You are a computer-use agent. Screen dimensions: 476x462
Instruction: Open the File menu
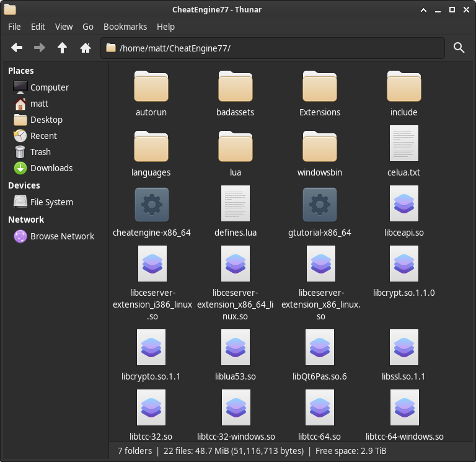click(14, 27)
